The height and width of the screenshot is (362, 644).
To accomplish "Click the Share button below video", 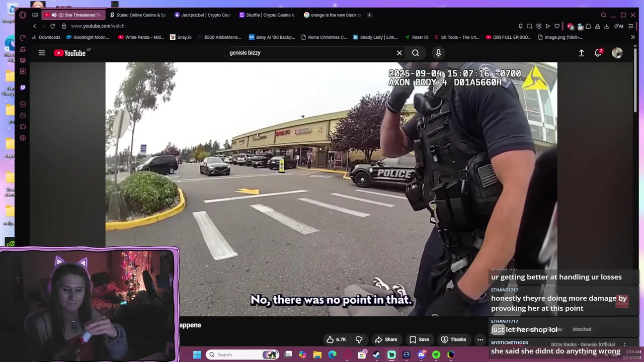I will click(x=386, y=339).
